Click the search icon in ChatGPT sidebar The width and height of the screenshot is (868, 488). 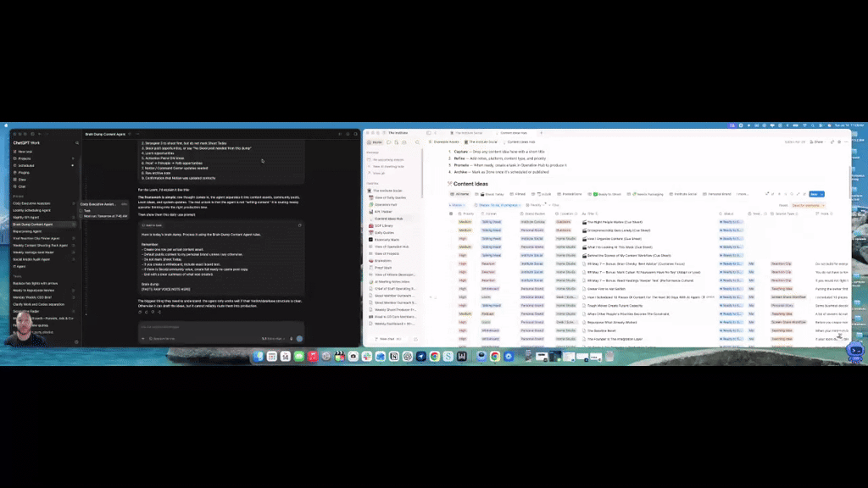[x=77, y=142]
